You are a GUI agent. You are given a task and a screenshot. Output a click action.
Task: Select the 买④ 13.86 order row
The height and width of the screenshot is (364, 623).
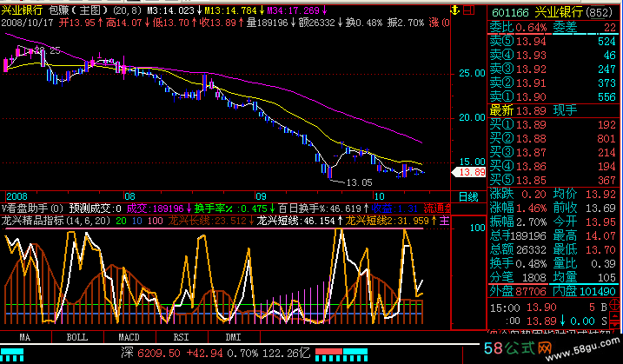[x=553, y=167]
